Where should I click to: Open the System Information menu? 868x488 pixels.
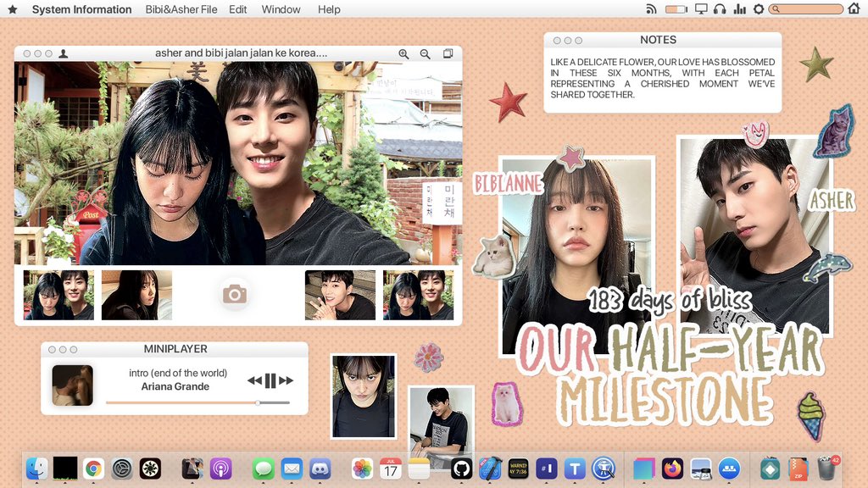81,9
